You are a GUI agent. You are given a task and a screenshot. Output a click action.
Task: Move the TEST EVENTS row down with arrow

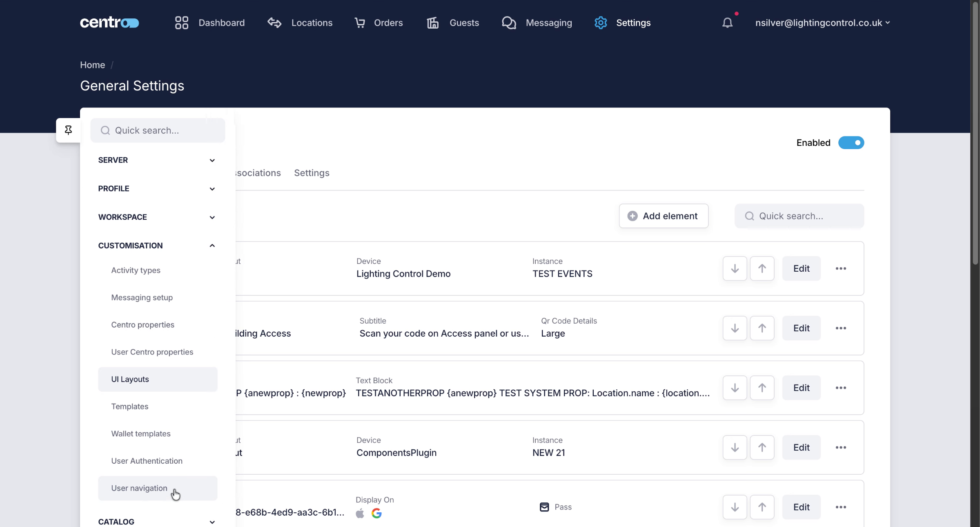pyautogui.click(x=734, y=268)
